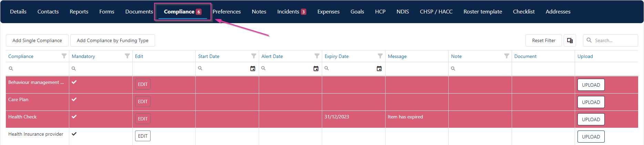The image size is (644, 145).
Task: Click search operator icon in Start Date filter
Action: 200,68
